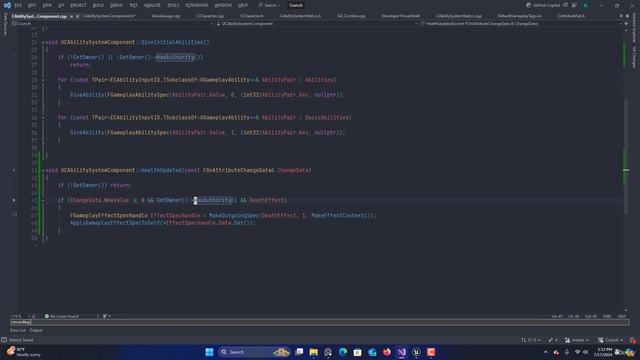640x360 pixels.
Task: Collapse the HealthUpdated function
Action: [x=43, y=170]
